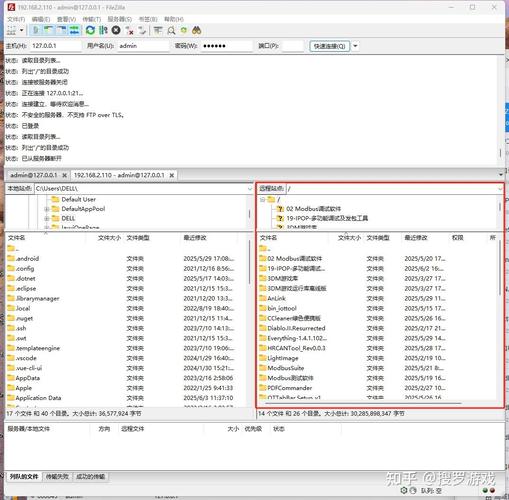Disconnect from the current server
The image size is (509, 500).
click(129, 30)
